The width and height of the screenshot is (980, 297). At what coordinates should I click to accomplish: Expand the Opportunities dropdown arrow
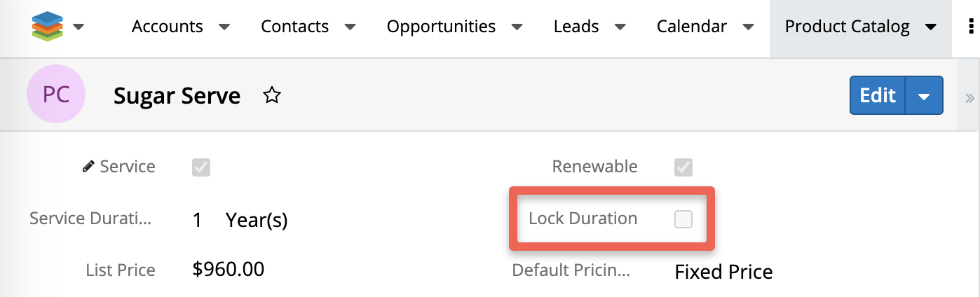[x=517, y=27]
